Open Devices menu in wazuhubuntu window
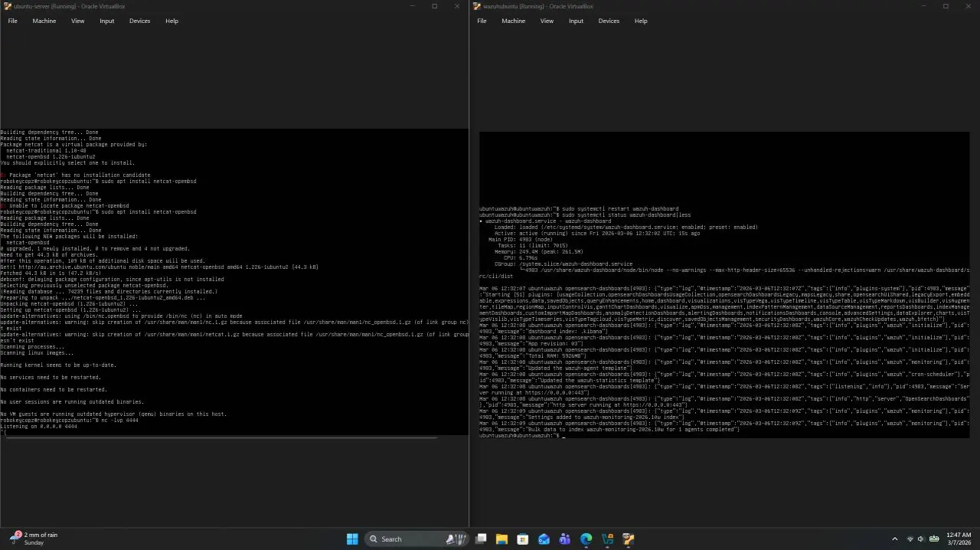The height and width of the screenshot is (550, 980). (x=609, y=21)
